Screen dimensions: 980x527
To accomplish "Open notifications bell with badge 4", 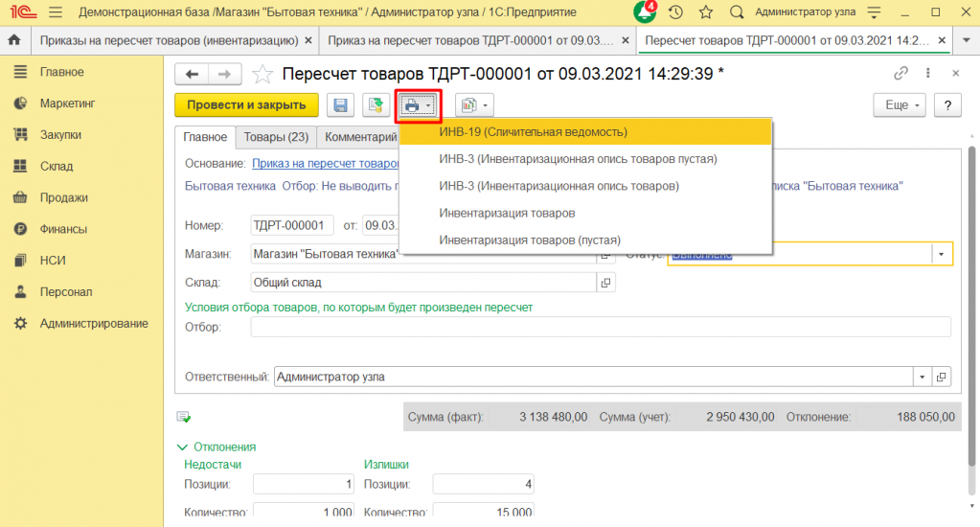I will [645, 11].
